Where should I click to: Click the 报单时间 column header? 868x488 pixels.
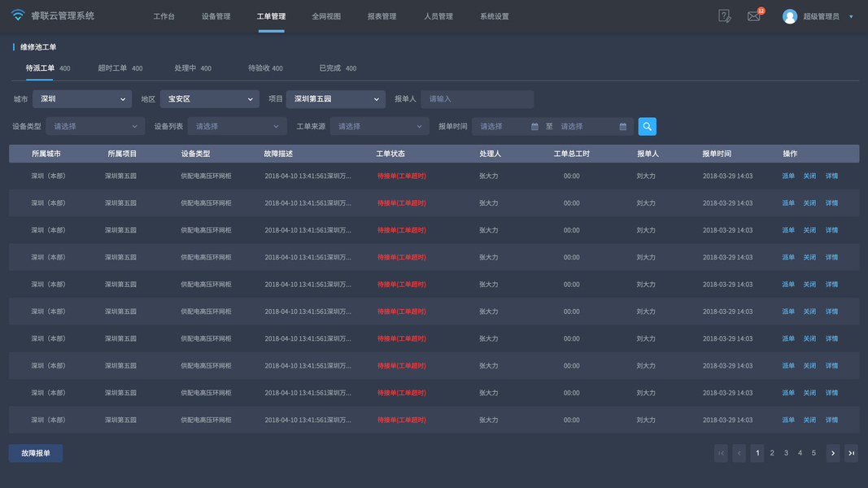pyautogui.click(x=717, y=154)
